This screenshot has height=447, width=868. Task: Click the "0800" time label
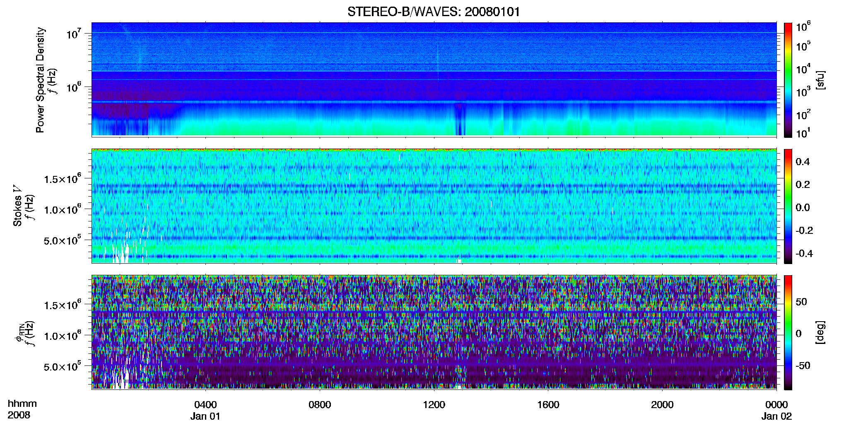point(320,405)
